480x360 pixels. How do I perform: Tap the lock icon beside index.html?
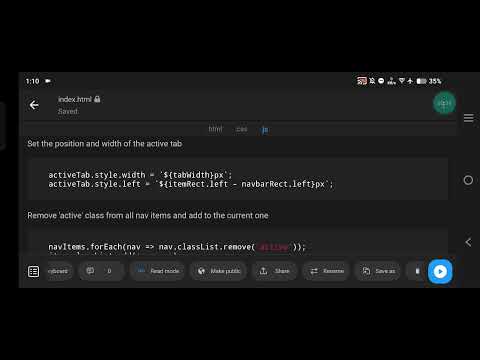click(97, 99)
